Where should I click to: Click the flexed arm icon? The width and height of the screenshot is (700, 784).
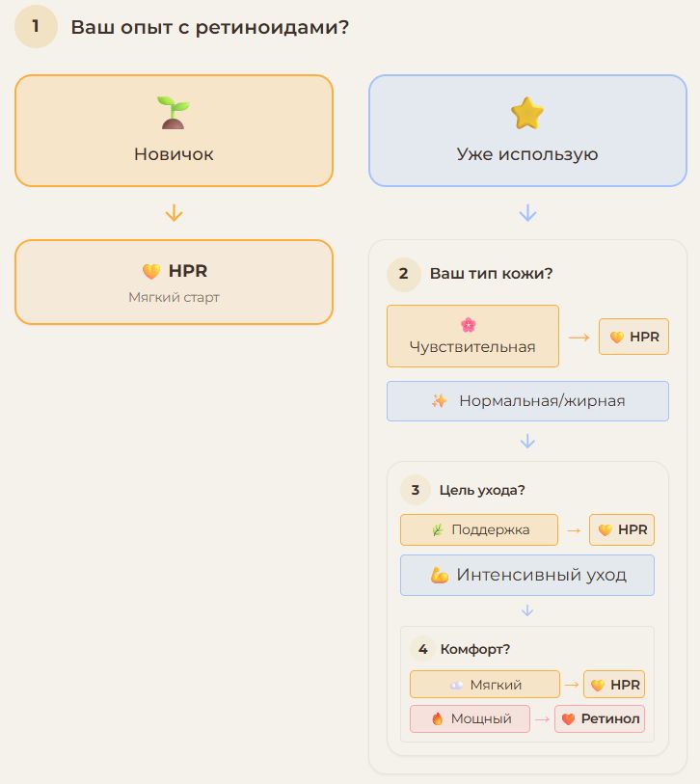point(440,575)
